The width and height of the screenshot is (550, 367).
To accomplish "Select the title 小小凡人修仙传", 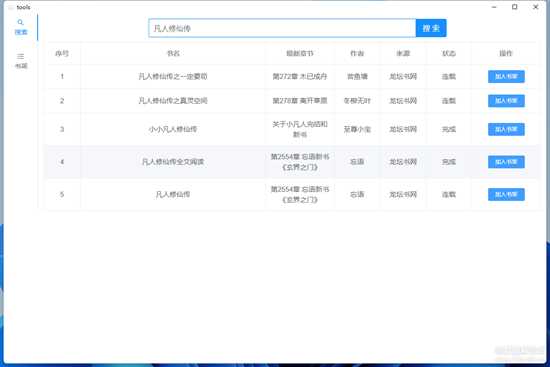I will click(x=173, y=129).
